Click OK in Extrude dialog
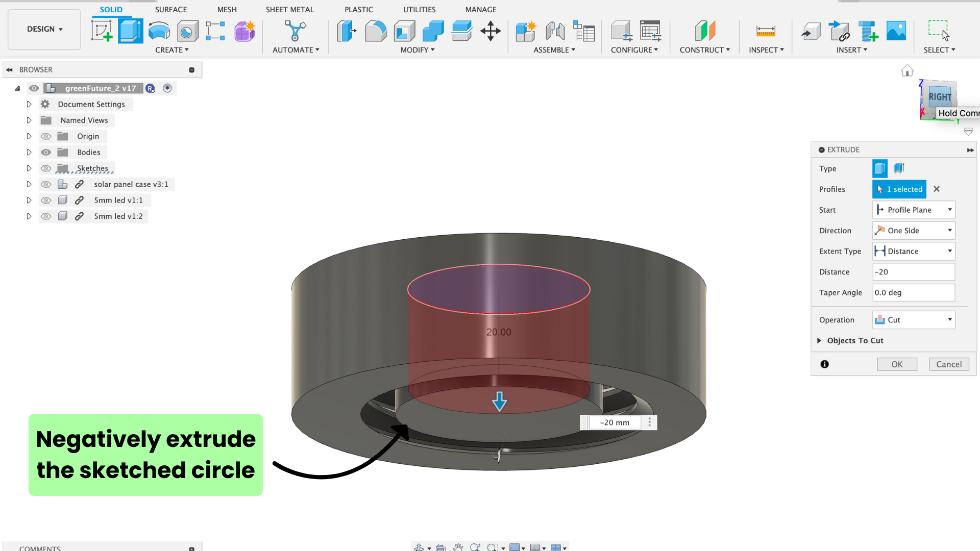 pos(897,364)
